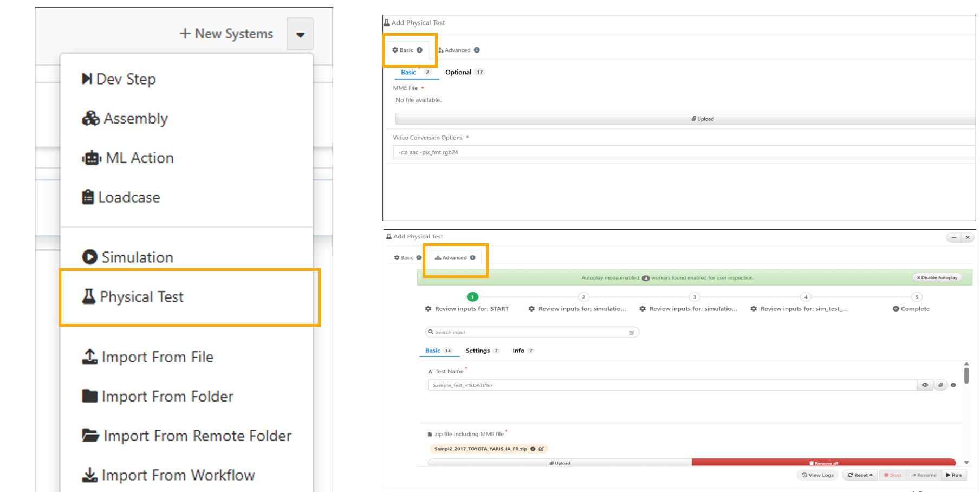Viewport: 980px width, 492px height.
Task: Open the dropdown arrow next to New Systems
Action: 300,35
